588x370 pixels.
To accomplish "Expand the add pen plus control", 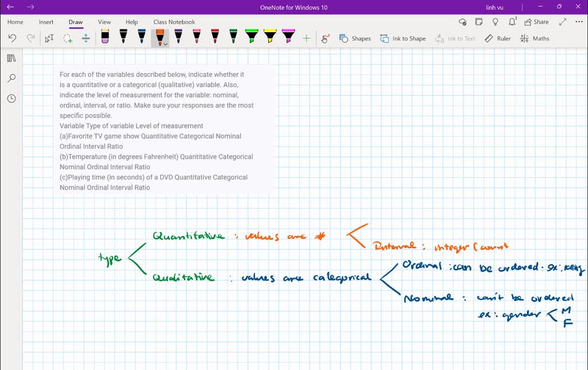I will pyautogui.click(x=307, y=38).
